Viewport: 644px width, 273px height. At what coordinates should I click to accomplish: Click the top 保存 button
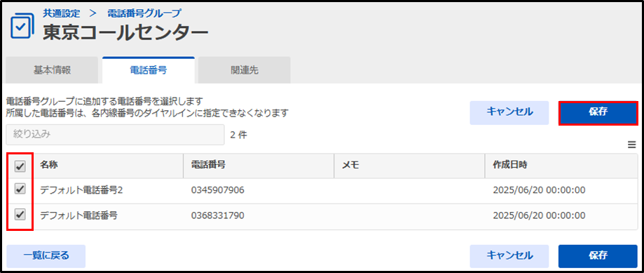coord(598,113)
